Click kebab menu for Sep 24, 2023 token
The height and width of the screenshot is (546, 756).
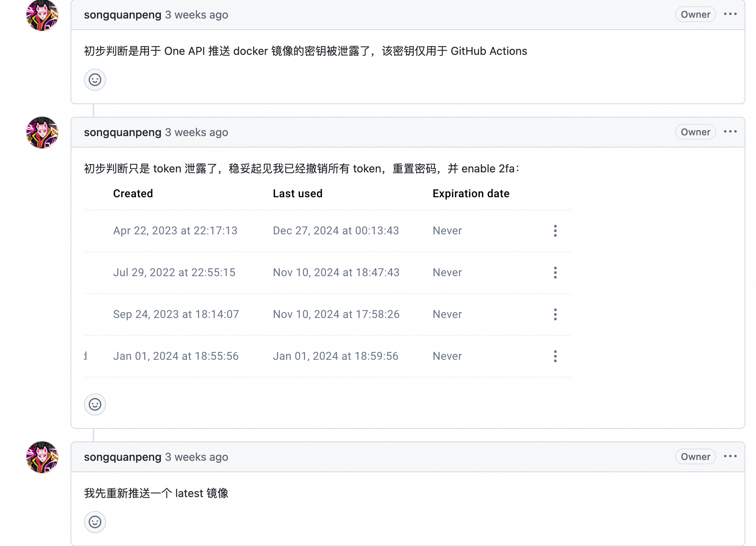pyautogui.click(x=555, y=314)
